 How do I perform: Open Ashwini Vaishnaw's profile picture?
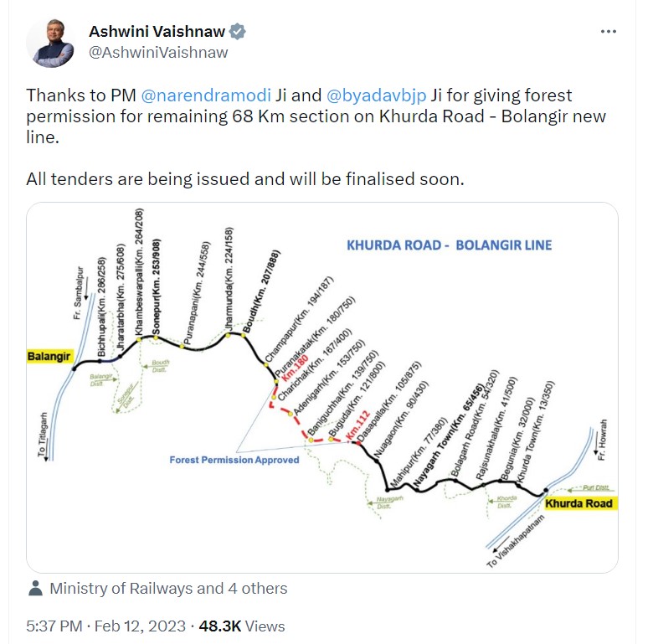52,42
